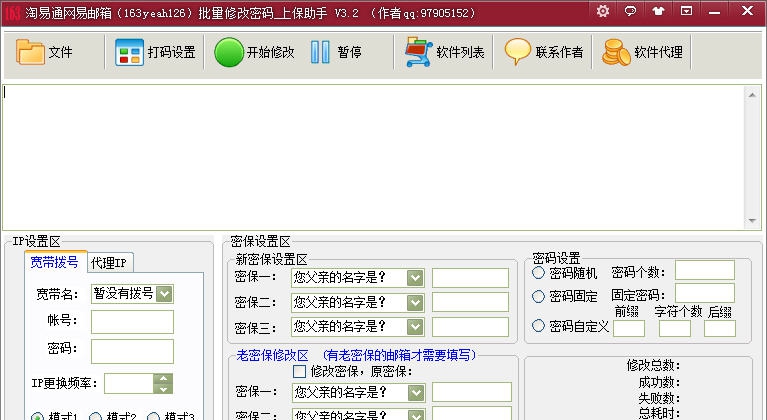Click log area scrollbar up arrow
Image resolution: width=767 pixels, height=420 pixels.
(x=752, y=95)
